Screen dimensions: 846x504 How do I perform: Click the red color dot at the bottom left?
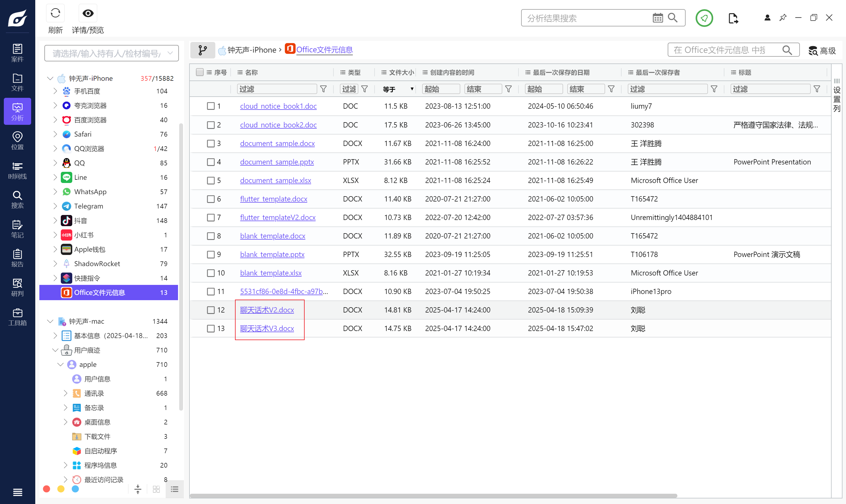tap(46, 489)
